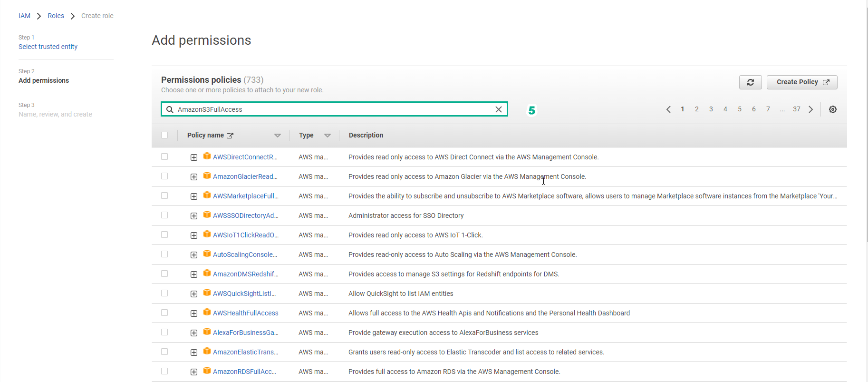
Task: Click the Create Policy button
Action: point(802,82)
